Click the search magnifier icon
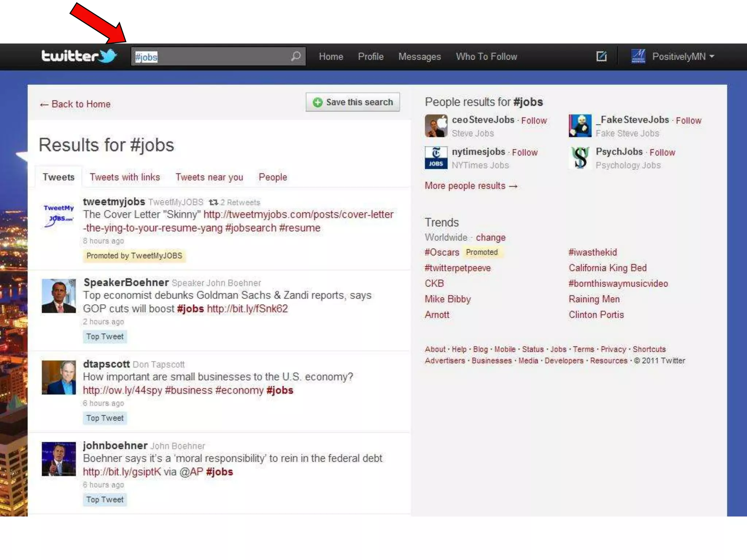This screenshot has height=560, width=747. click(x=296, y=56)
